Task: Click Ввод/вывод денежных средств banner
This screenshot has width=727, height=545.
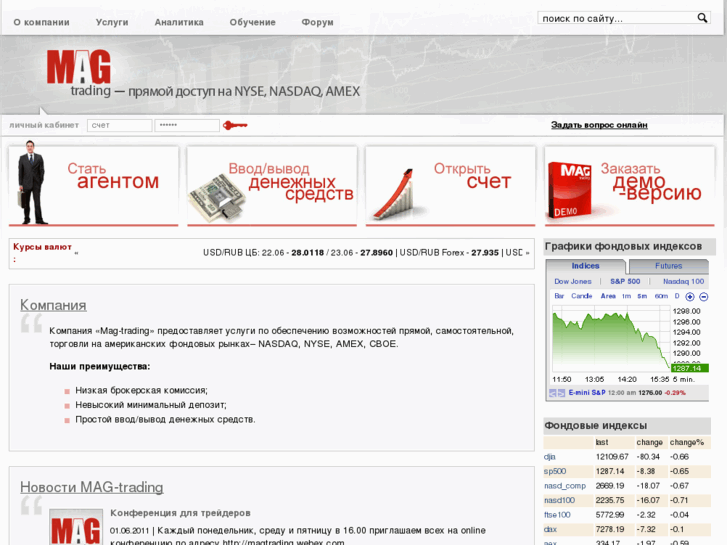Action: pyautogui.click(x=291, y=182)
